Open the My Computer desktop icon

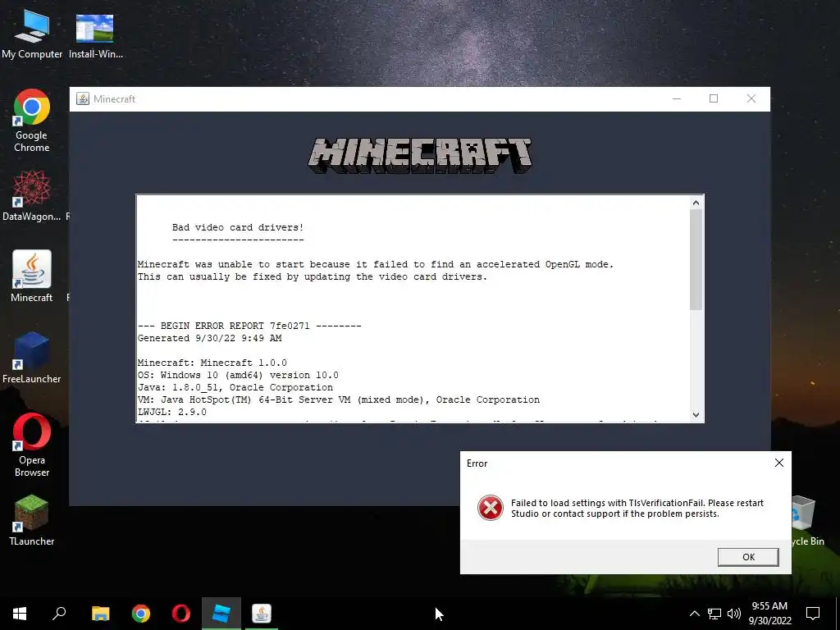(32, 34)
